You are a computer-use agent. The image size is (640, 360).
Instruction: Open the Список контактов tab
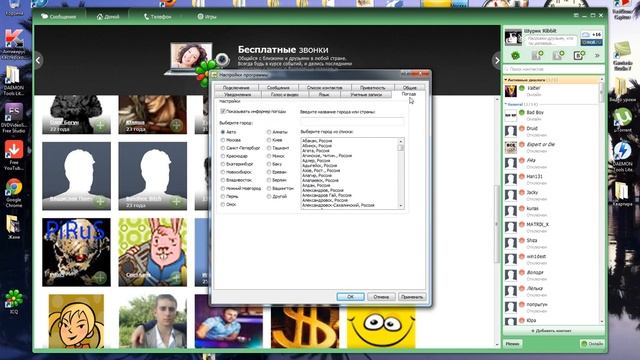pyautogui.click(x=324, y=88)
